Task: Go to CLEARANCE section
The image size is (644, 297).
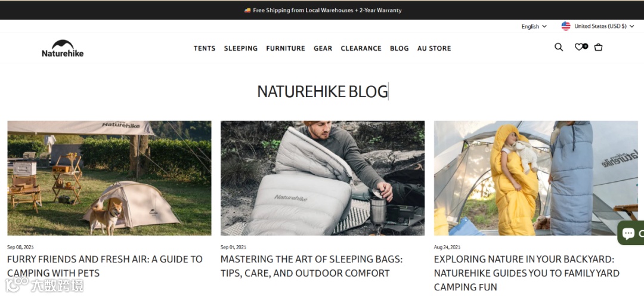Action: [x=361, y=48]
